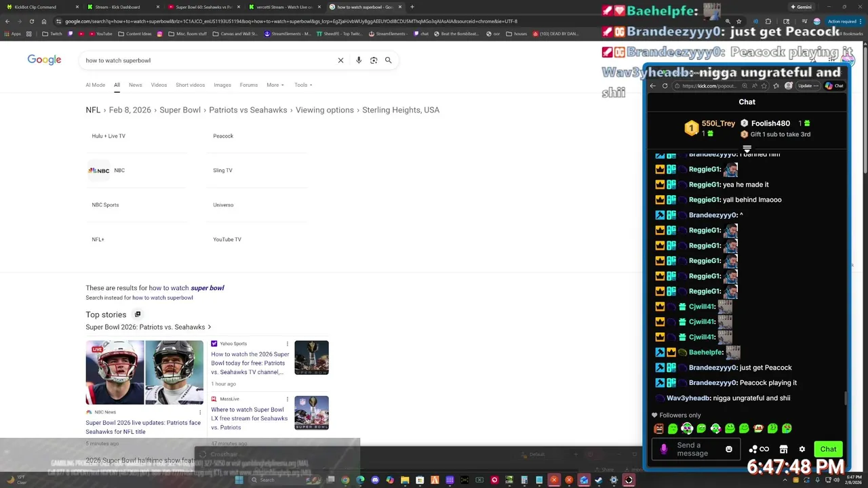Open the Kick chat shop icon
Image resolution: width=868 pixels, height=488 pixels.
click(783, 449)
